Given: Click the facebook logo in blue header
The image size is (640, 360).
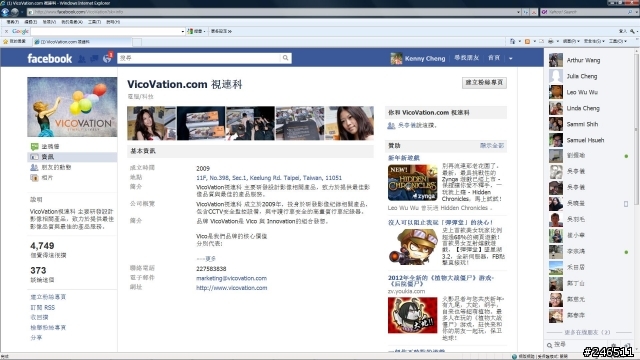Looking at the screenshot, I should [49, 58].
